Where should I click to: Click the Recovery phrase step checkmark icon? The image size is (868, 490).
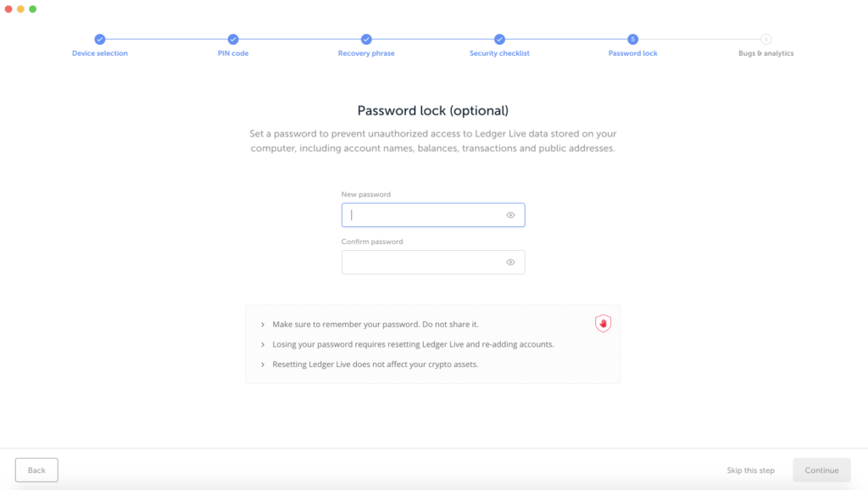coord(366,39)
